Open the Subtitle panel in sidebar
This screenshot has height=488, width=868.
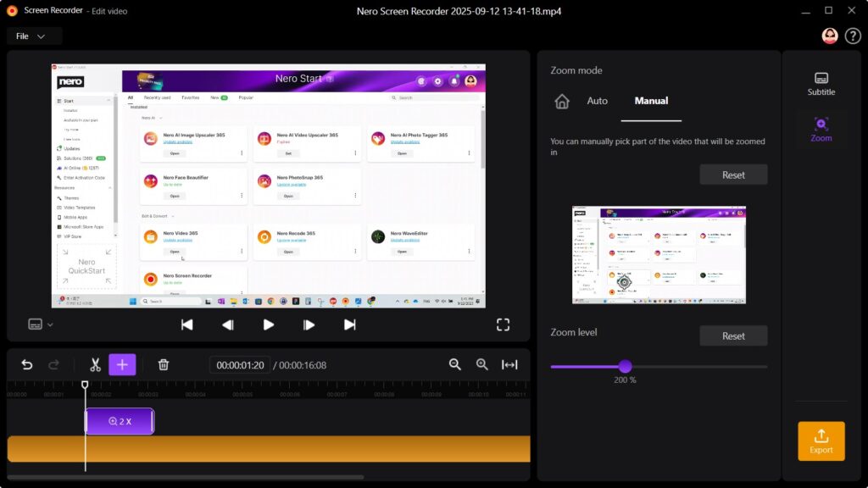click(821, 83)
